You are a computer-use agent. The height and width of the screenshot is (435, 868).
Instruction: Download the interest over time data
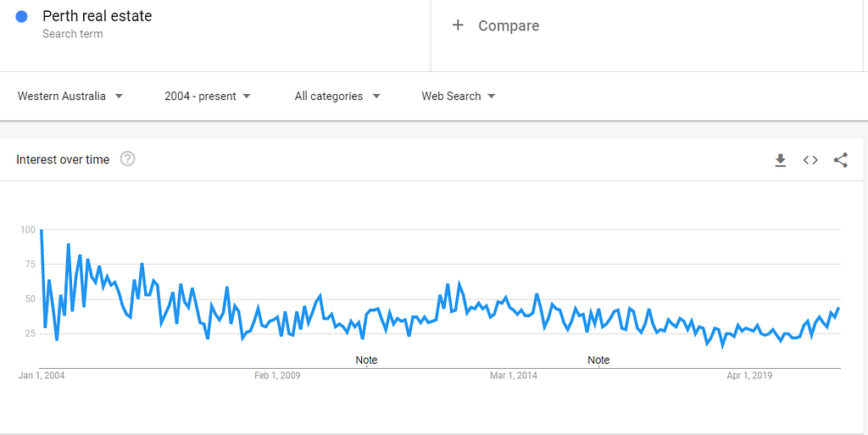pyautogui.click(x=781, y=160)
